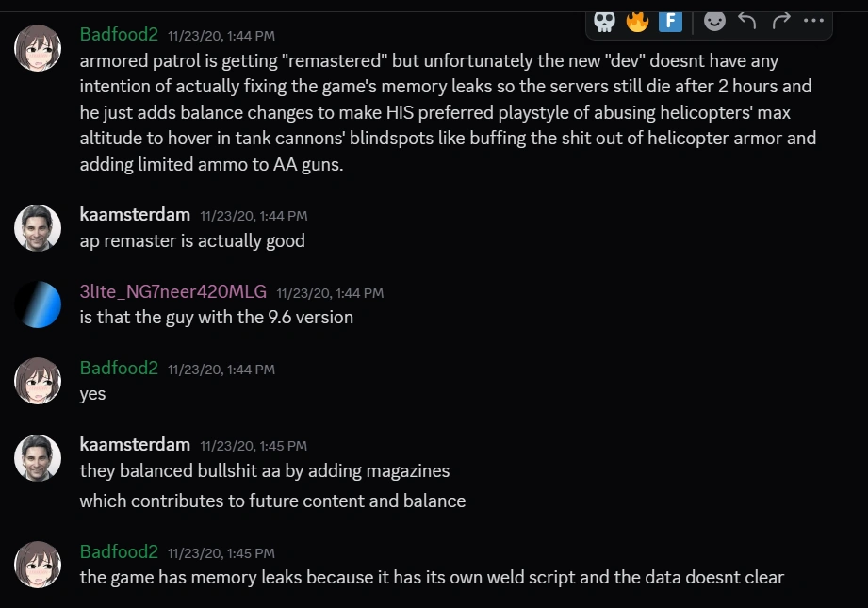The height and width of the screenshot is (608, 868).
Task: Click the kaamsterdam username above 'ap remaster is actually good'
Action: point(135,215)
